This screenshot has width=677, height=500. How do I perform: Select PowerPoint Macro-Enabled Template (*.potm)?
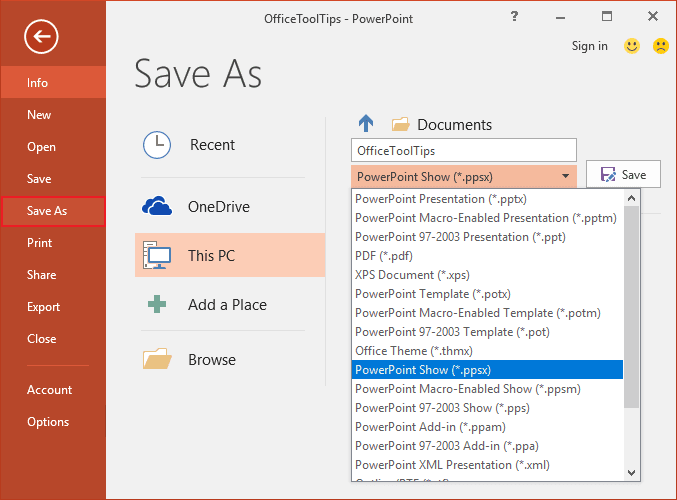487,313
